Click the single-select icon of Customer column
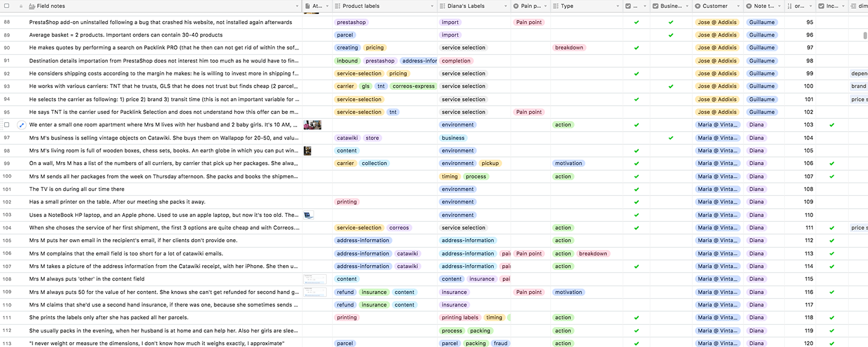This screenshot has height=347, width=868. pyautogui.click(x=697, y=6)
